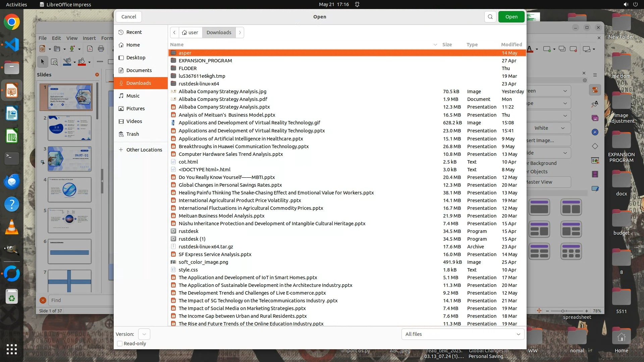Click the search icon in Open dialog
Image resolution: width=644 pixels, height=362 pixels.
[x=490, y=17]
